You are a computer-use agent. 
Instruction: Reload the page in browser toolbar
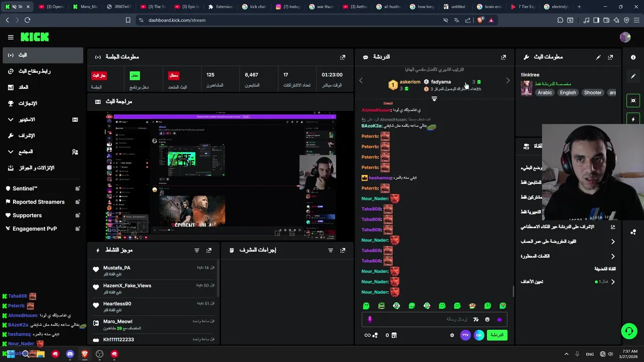click(x=27, y=20)
